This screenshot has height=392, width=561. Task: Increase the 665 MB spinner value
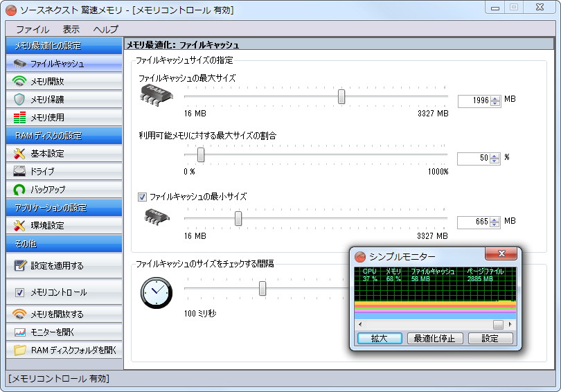(x=495, y=220)
